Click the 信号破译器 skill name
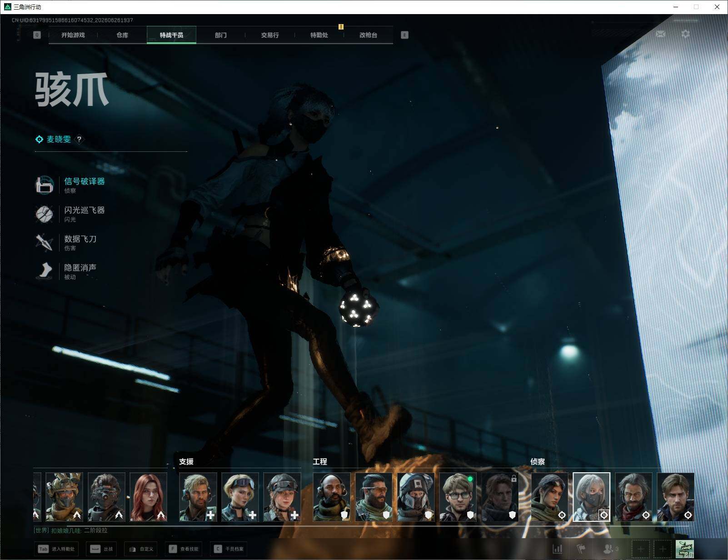Viewport: 728px width, 560px height. tap(85, 181)
